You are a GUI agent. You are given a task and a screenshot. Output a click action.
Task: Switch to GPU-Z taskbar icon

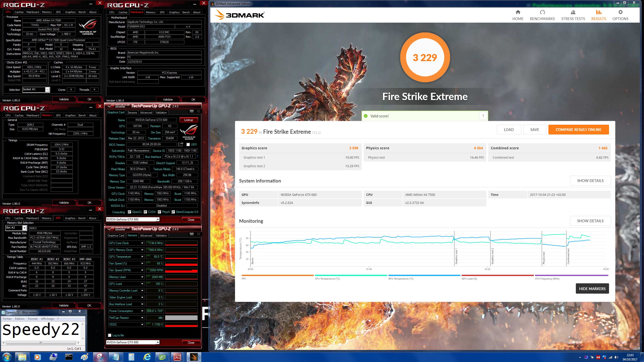pyautogui.click(x=163, y=357)
